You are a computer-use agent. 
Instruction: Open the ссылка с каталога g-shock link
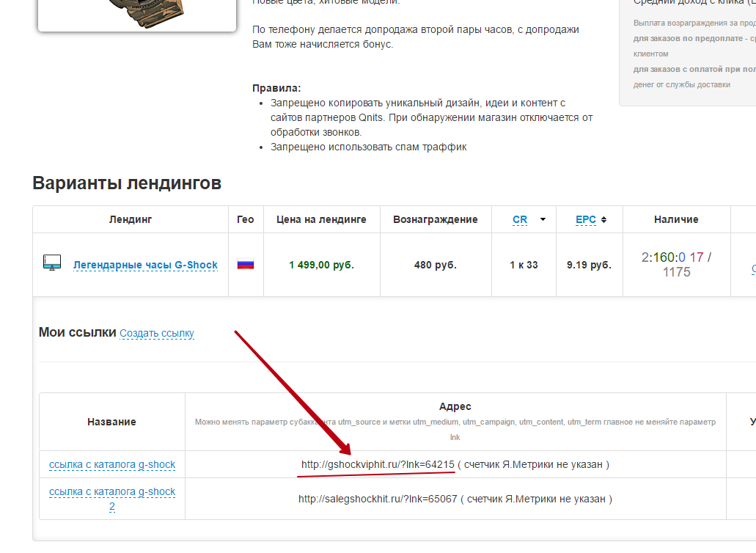[x=112, y=464]
